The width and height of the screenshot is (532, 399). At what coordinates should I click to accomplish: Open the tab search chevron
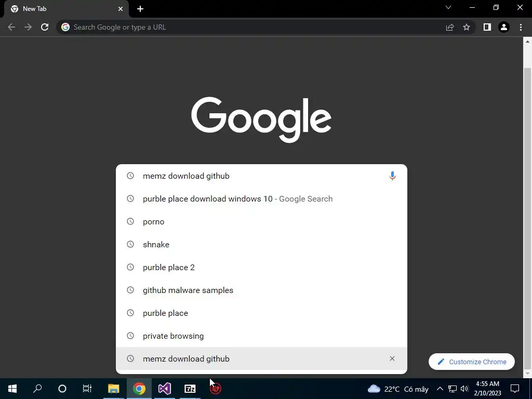click(448, 7)
